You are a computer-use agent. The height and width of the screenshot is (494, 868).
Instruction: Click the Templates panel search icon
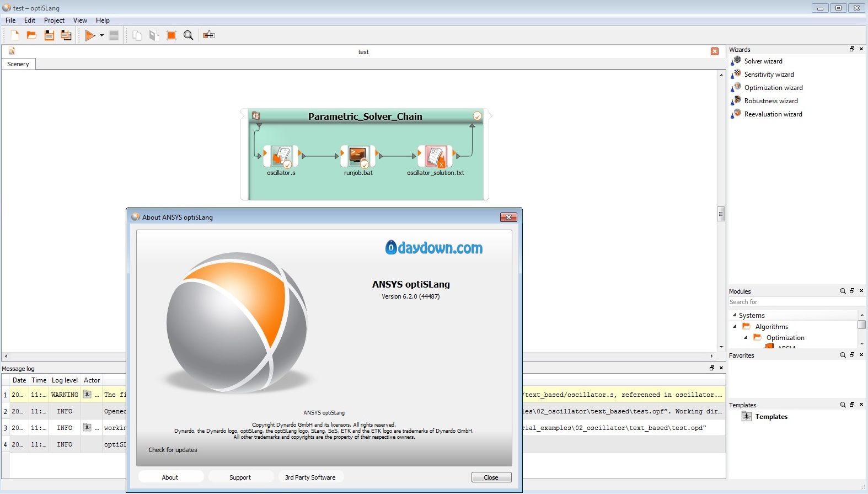coord(843,405)
